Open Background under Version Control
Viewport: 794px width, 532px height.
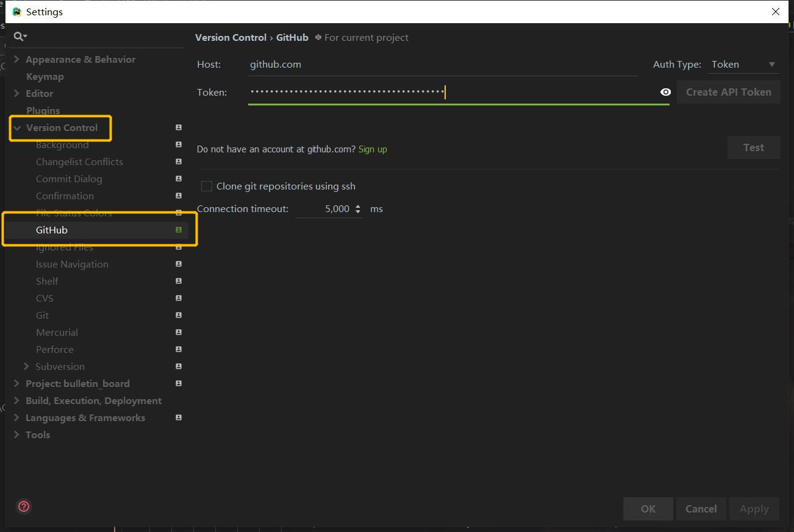62,144
